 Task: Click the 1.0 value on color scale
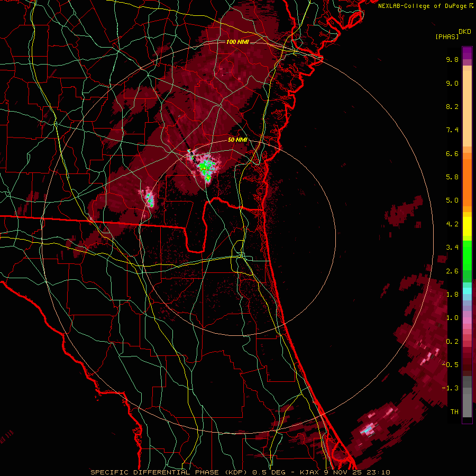coord(452,318)
